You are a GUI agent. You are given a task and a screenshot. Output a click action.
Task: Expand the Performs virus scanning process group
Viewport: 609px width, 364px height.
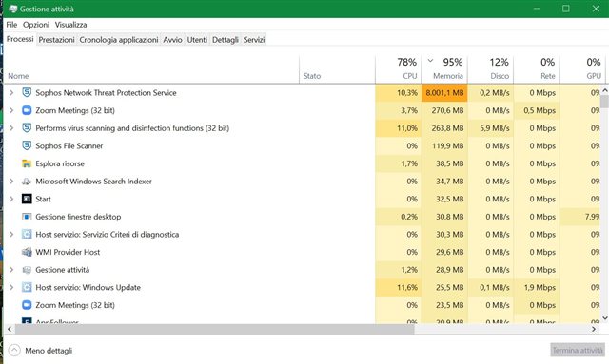[11, 128]
